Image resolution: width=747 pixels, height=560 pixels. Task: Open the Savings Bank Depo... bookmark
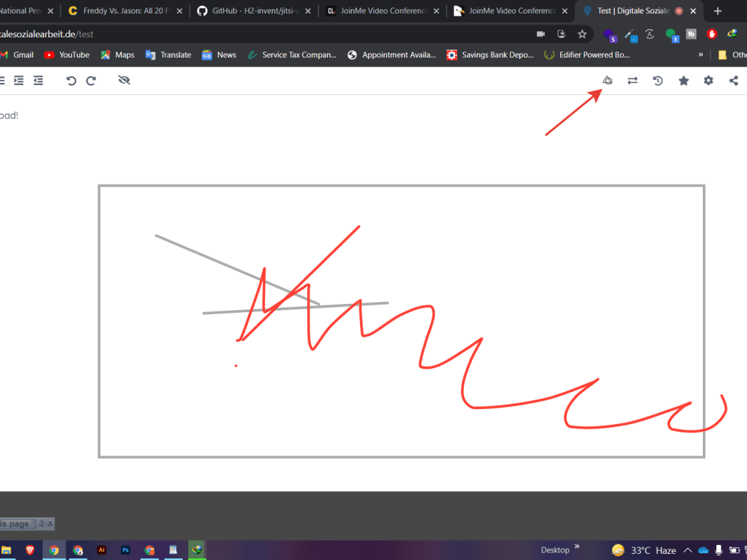490,55
